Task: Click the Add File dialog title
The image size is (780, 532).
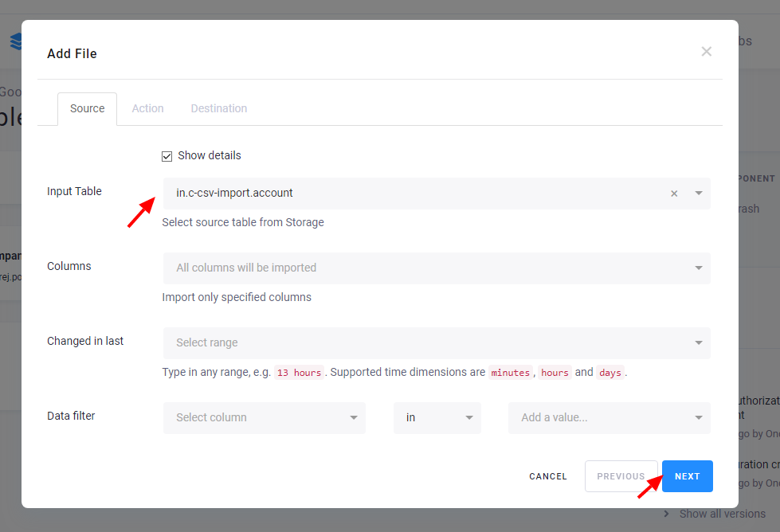Action: 72,53
